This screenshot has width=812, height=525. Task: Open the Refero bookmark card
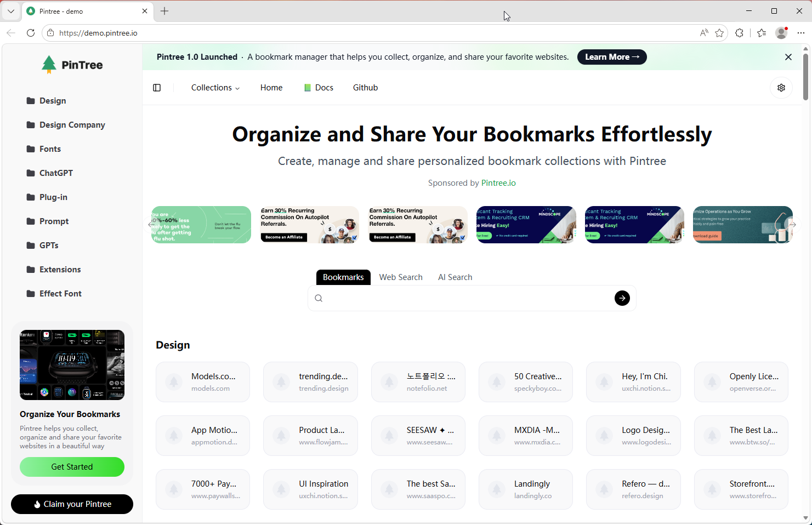coord(633,489)
